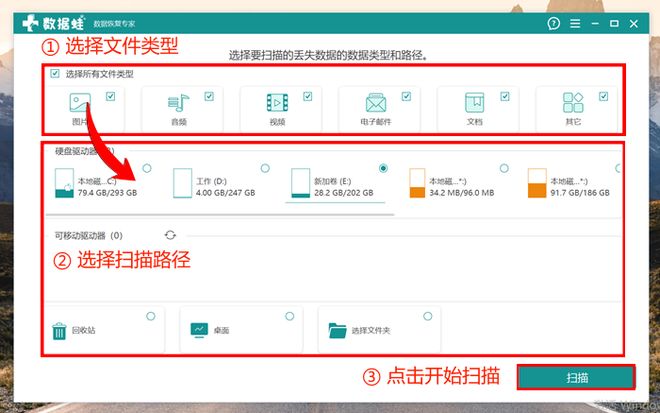
Task: Click the 扫描 scan button
Action: point(576,377)
